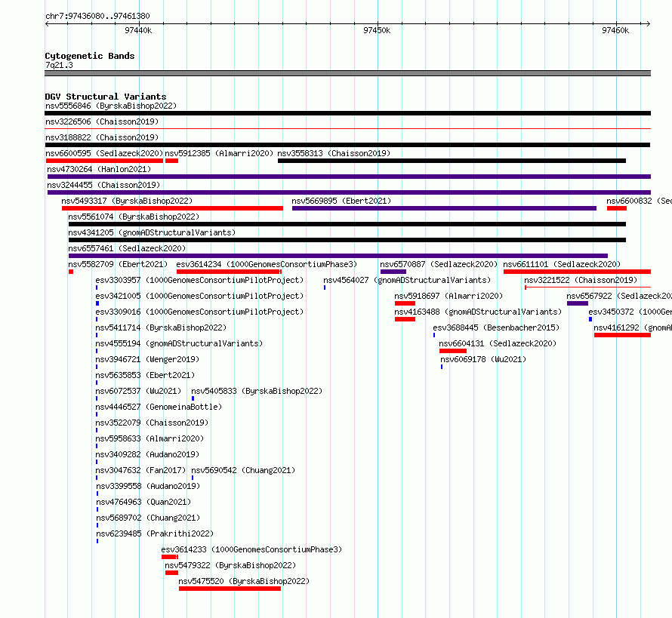This screenshot has width=672, height=618.
Task: Click the red bar under nsv6600832
Action: click(617, 208)
